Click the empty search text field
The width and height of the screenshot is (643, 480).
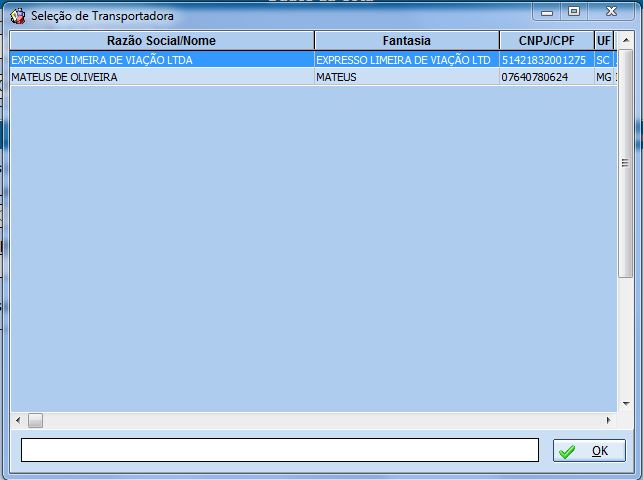pos(279,450)
